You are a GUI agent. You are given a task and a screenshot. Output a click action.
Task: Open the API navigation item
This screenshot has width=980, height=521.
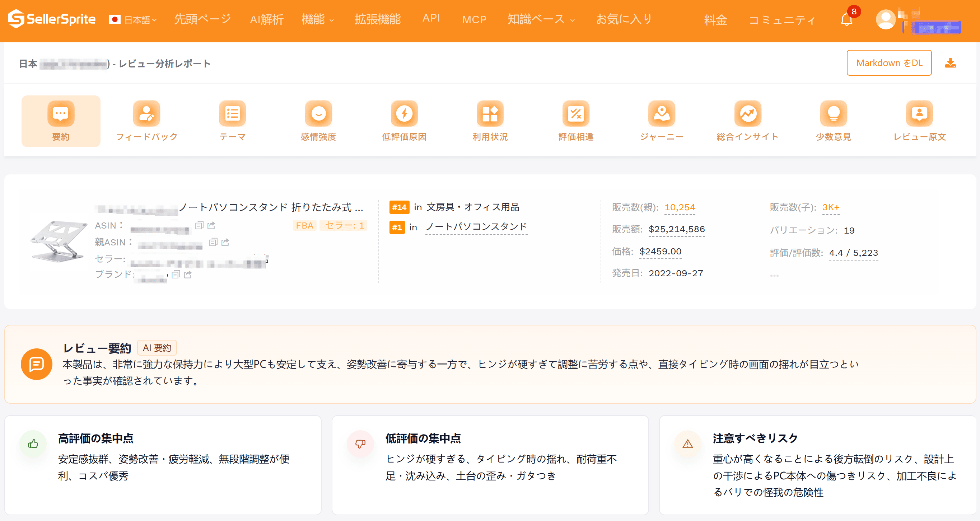(x=431, y=18)
